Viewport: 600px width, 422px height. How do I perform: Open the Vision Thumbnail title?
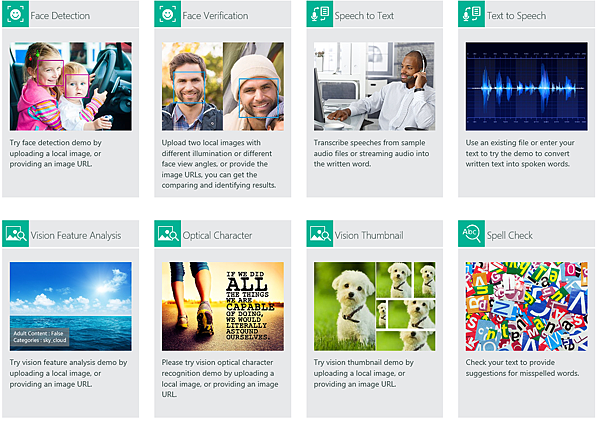tap(369, 235)
